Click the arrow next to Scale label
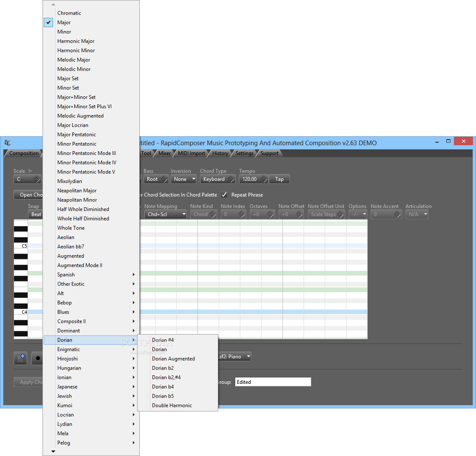 (30, 171)
